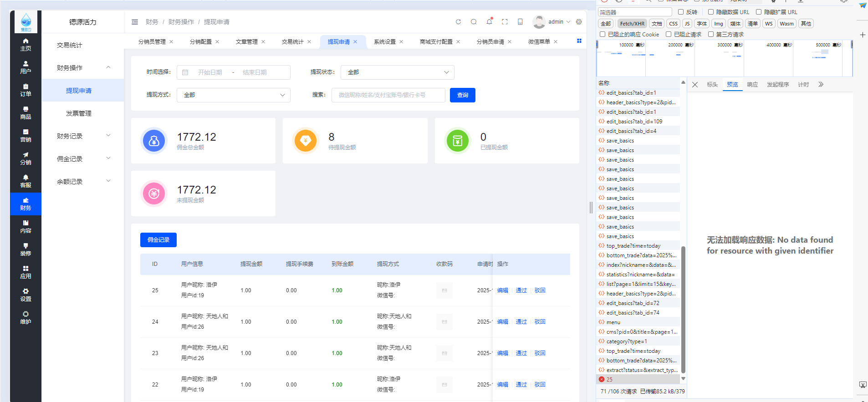Open the 提现状态 dropdown
This screenshot has height=402, width=868.
[x=397, y=72]
